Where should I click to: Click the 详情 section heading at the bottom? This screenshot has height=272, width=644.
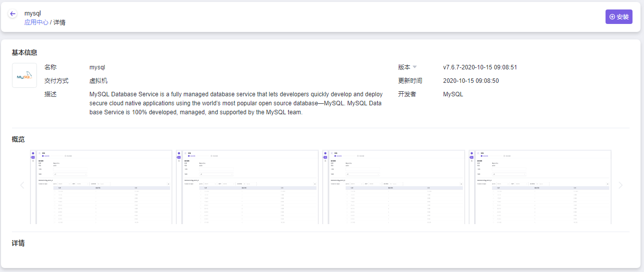pyautogui.click(x=18, y=244)
